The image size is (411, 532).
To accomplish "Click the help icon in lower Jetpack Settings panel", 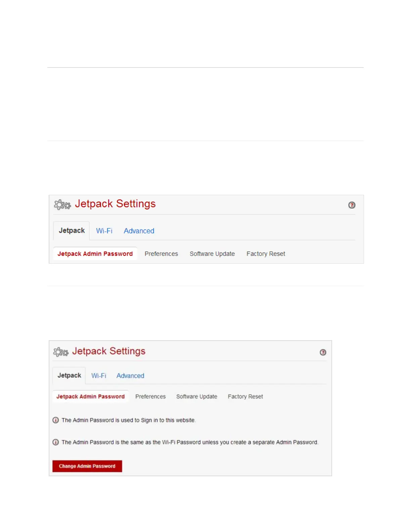I will pyautogui.click(x=323, y=352).
